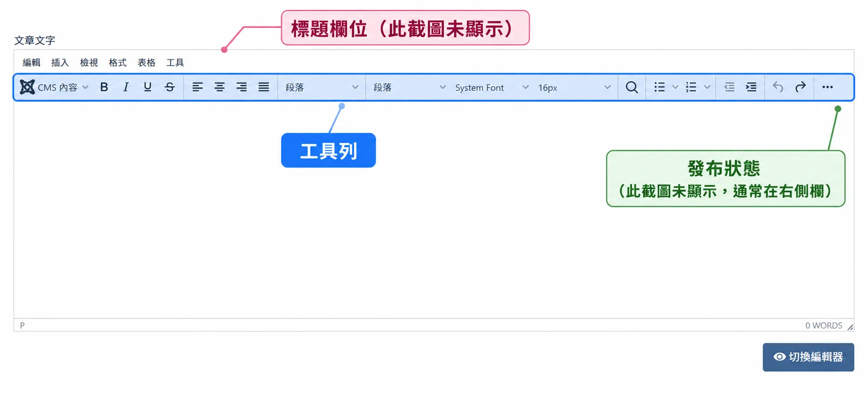The width and height of the screenshot is (868, 393).
Task: Click the P element path in status bar
Action: pyautogui.click(x=22, y=325)
